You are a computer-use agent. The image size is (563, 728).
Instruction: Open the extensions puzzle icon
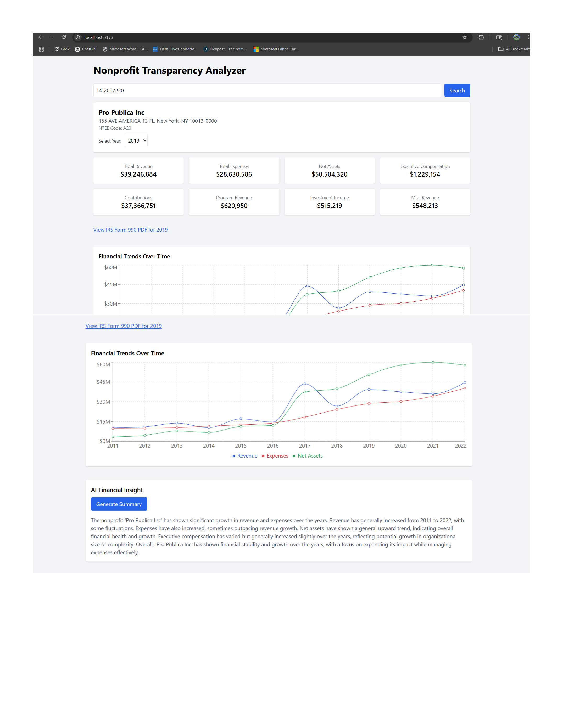[481, 37]
